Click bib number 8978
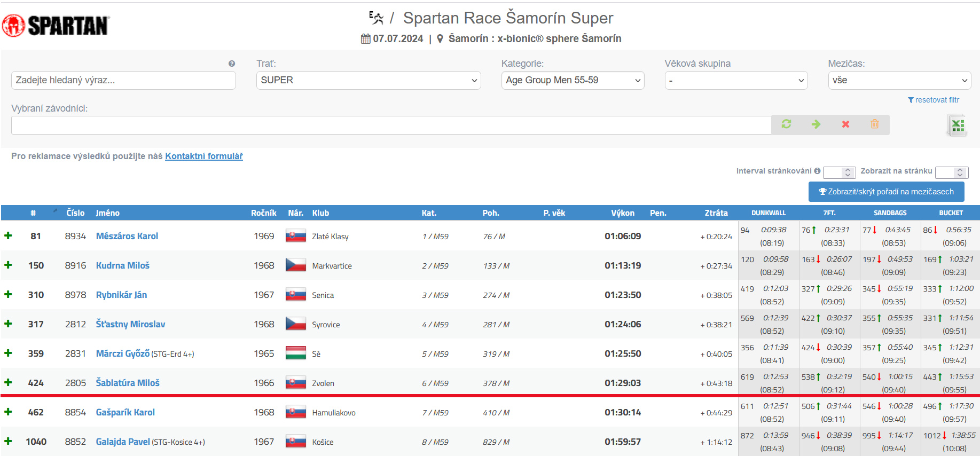The image size is (980, 456). [x=75, y=295]
